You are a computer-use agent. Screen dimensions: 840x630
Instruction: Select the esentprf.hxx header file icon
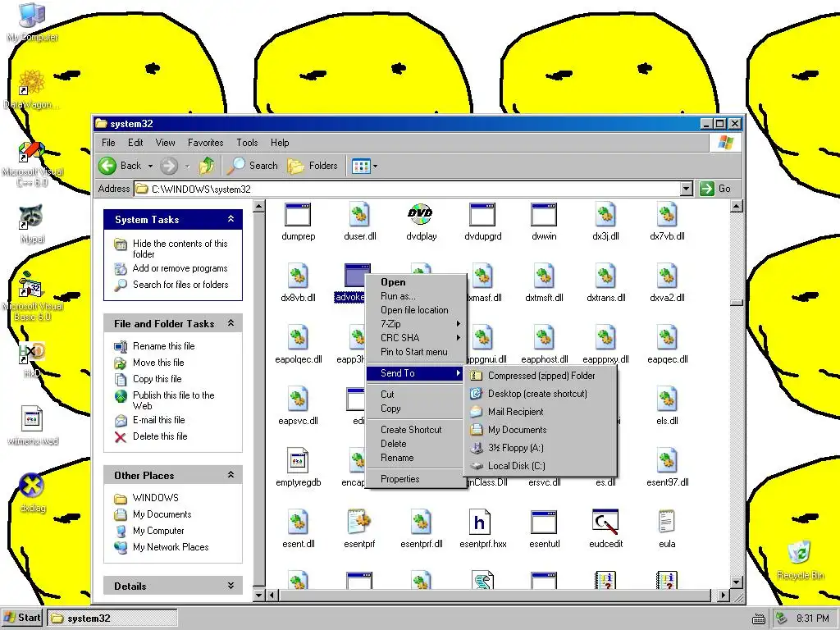pyautogui.click(x=480, y=522)
